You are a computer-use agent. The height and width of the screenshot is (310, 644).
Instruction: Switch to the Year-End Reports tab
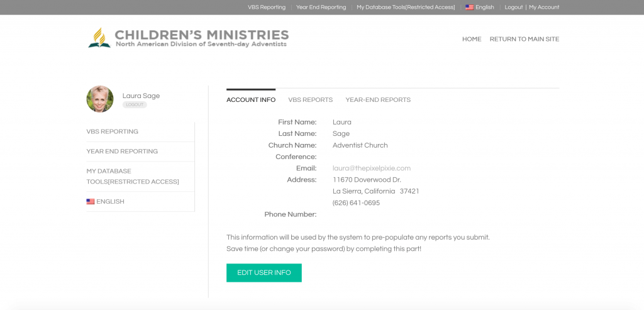pos(377,100)
